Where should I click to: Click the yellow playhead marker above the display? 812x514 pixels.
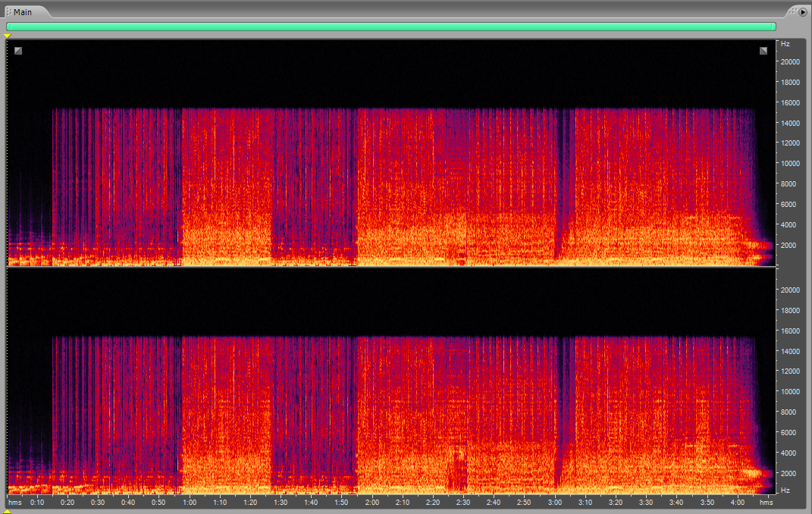8,36
